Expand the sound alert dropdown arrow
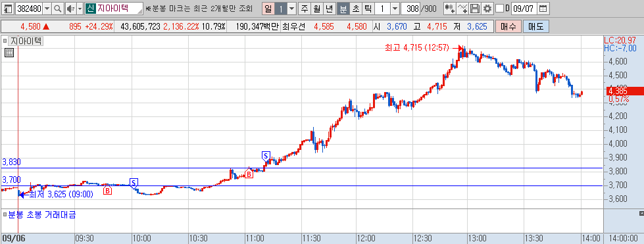 pyautogui.click(x=80, y=8)
